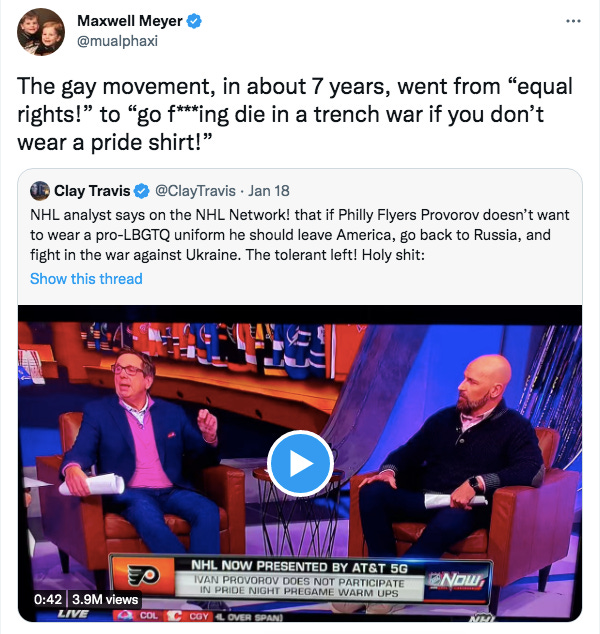Click Maxwell Meyer's verified badge

click(x=194, y=21)
